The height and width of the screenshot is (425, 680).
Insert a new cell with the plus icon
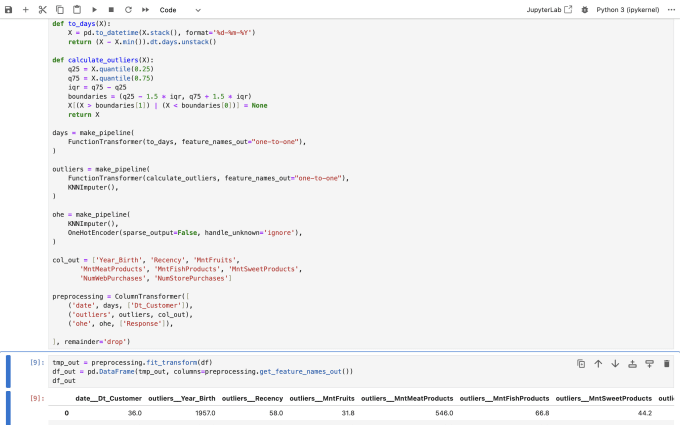click(x=26, y=10)
